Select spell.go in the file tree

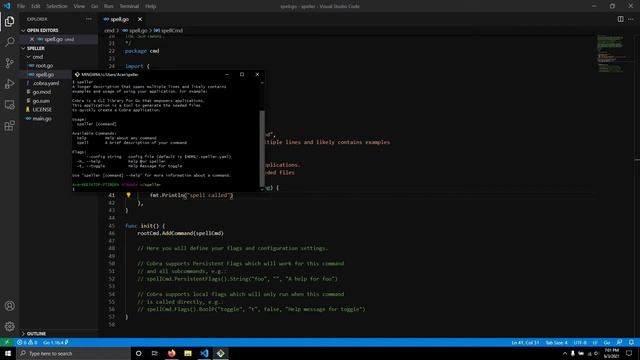pyautogui.click(x=45, y=75)
